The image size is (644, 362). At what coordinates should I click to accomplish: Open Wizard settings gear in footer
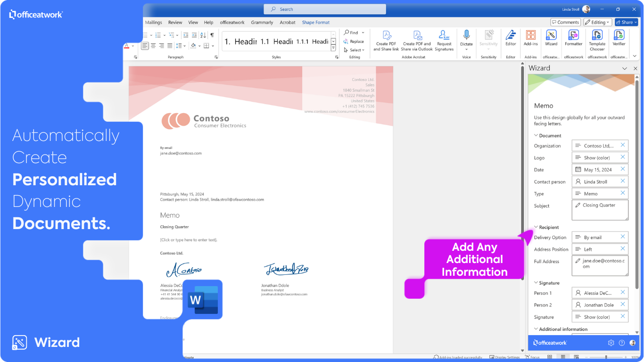611,343
